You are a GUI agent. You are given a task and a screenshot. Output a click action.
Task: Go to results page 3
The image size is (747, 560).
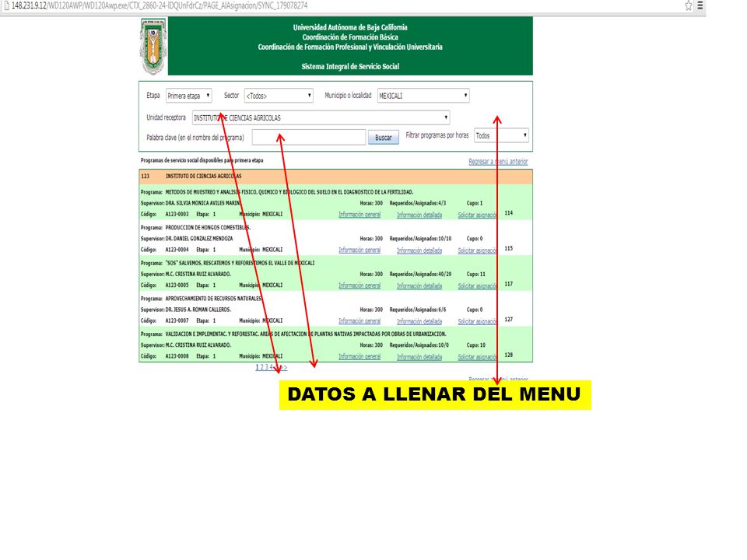(267, 367)
